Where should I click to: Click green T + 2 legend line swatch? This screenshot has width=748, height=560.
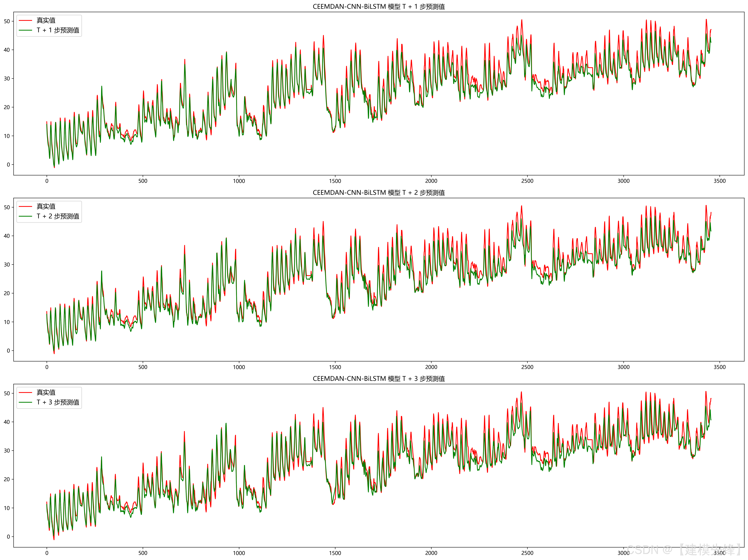point(25,216)
